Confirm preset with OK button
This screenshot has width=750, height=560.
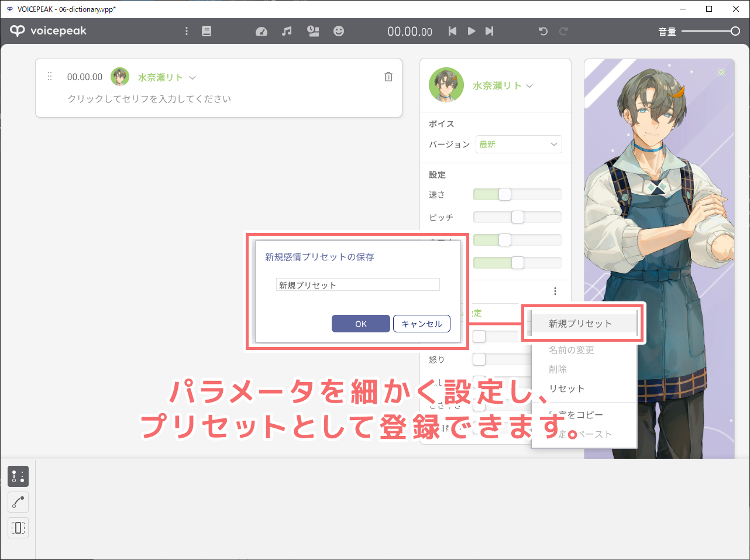361,324
